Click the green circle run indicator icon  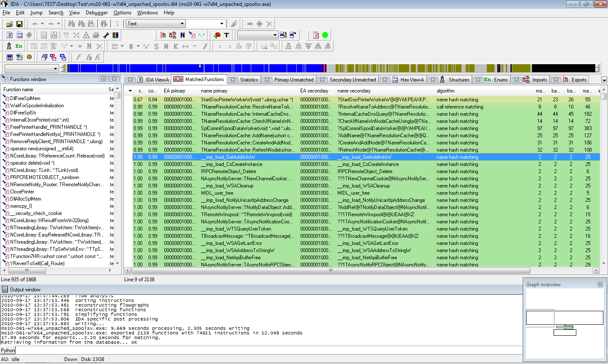click(x=325, y=35)
